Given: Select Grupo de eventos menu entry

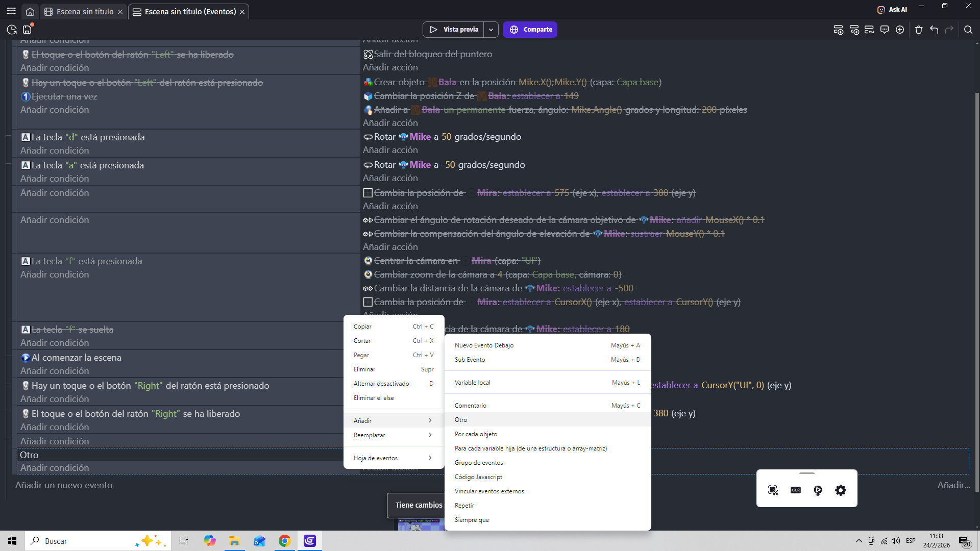Looking at the screenshot, I should click(479, 463).
